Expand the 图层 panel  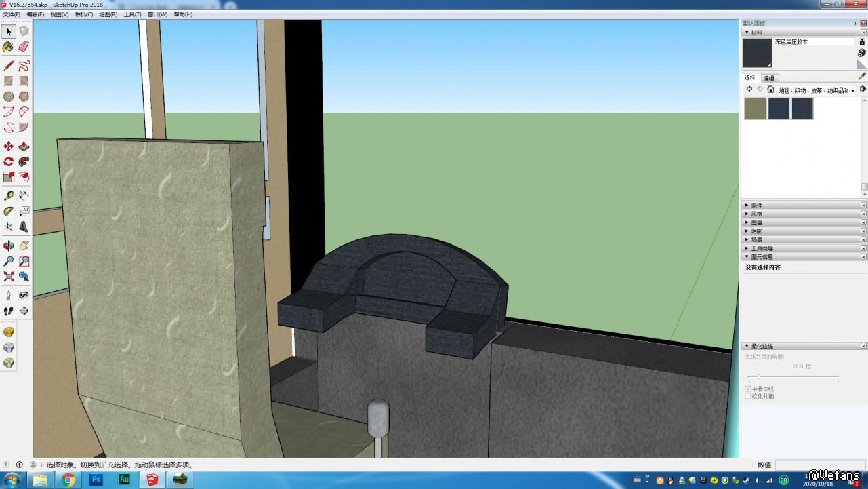coord(756,222)
